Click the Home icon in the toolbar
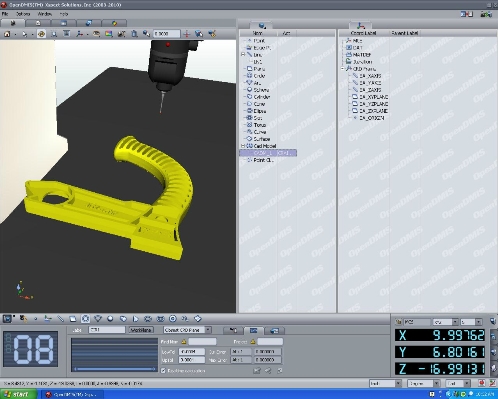Viewport: 498px width, 399px height. [7, 34]
